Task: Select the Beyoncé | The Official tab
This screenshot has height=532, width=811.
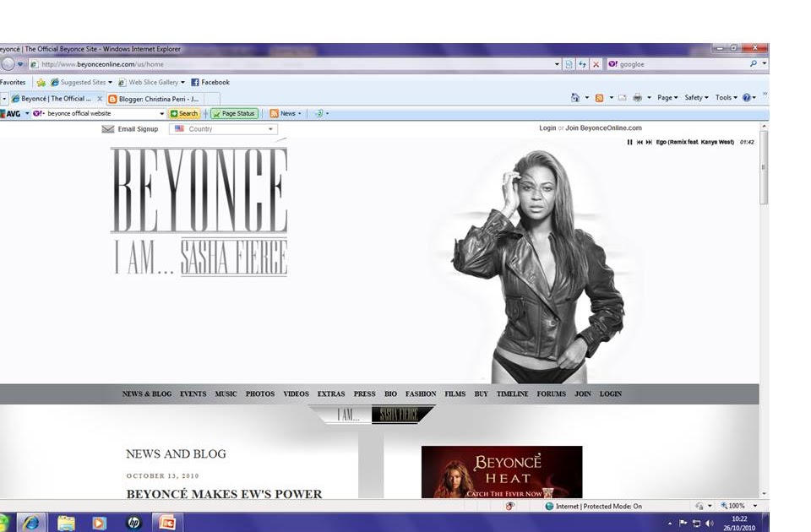Action: (57, 98)
